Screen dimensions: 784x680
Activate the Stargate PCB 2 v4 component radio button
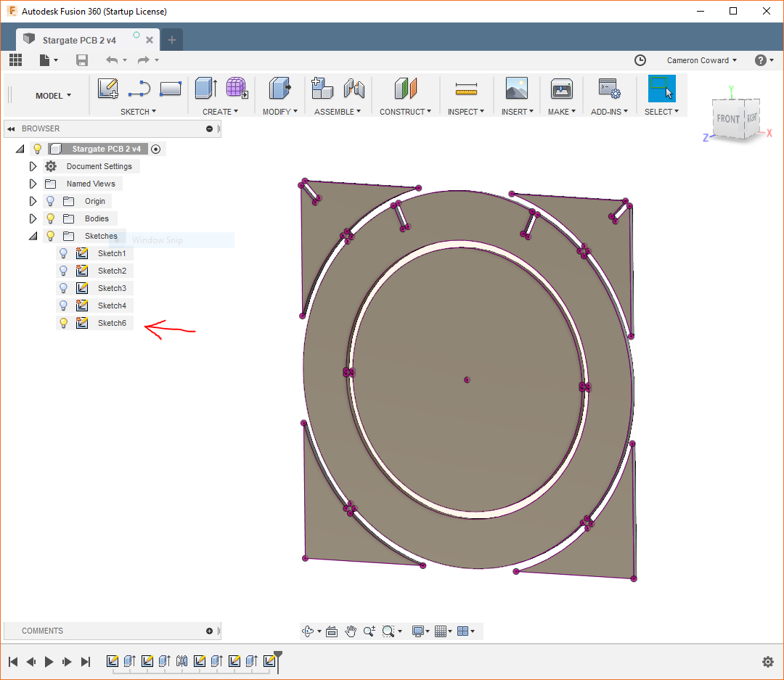click(155, 149)
